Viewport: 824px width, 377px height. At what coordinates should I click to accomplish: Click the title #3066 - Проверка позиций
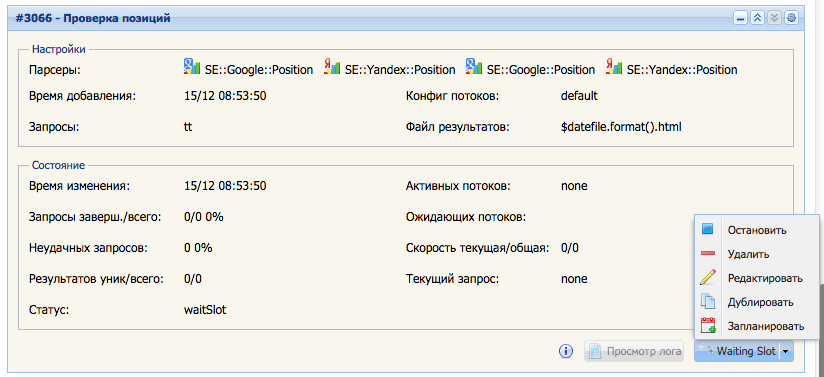[93, 18]
